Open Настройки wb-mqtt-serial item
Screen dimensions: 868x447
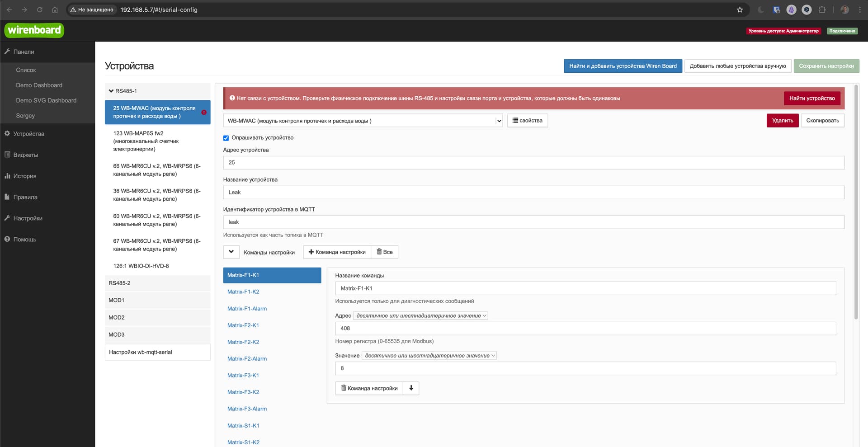click(x=158, y=353)
